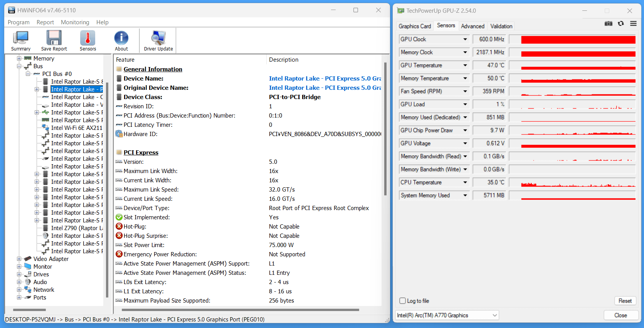Click the General Information section icon
Screen dimensions: 644x328
[119, 69]
